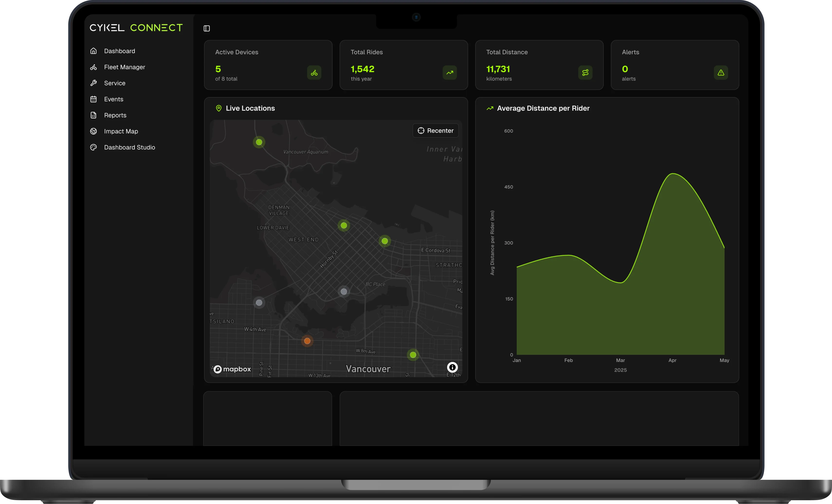
Task: Select the orange device marker on map
Action: click(307, 341)
